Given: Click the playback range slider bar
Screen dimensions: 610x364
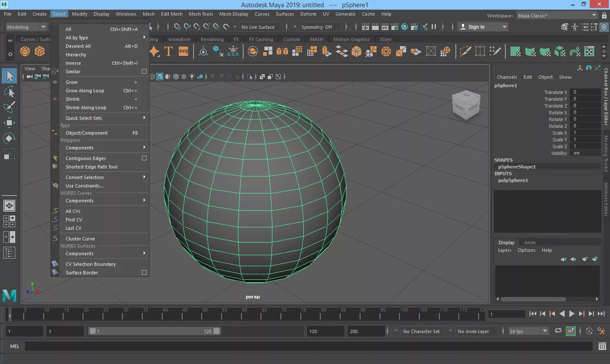Looking at the screenshot, I should (154, 331).
